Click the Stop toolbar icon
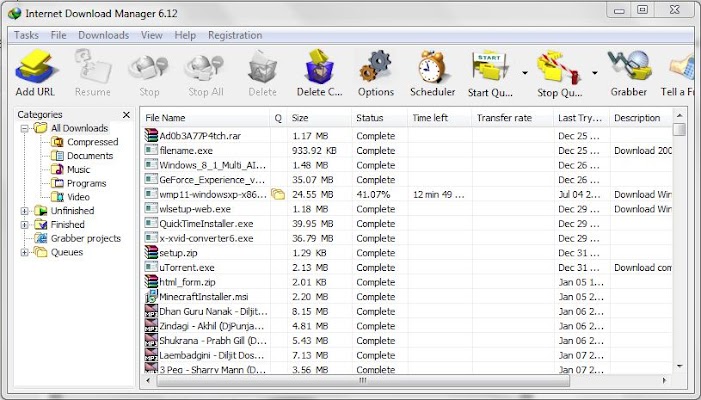 (149, 67)
